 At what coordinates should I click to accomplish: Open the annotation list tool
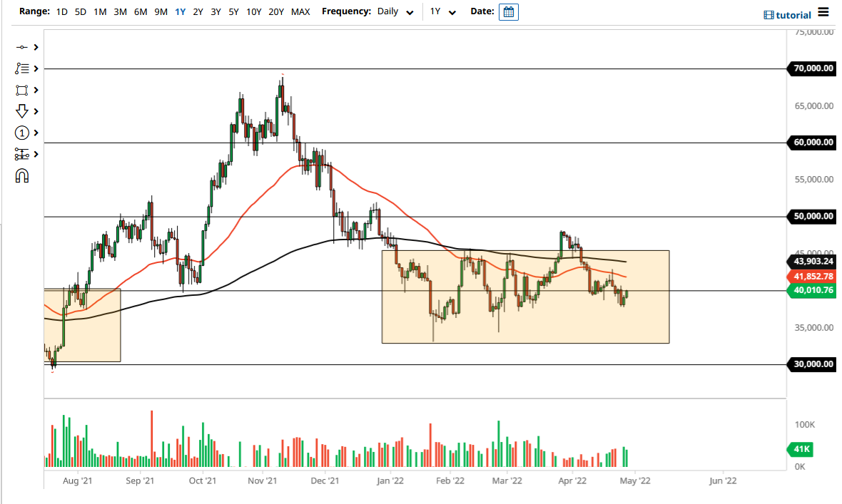[21, 68]
